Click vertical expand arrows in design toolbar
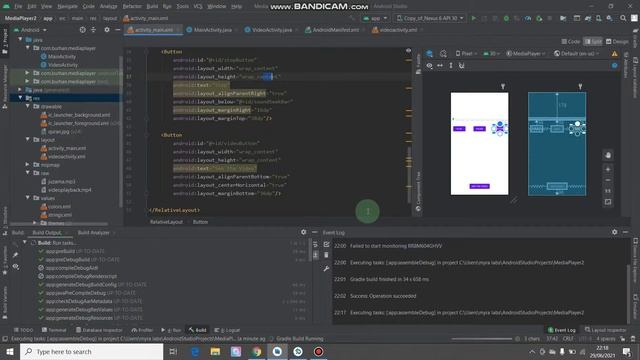 [x=451, y=65]
